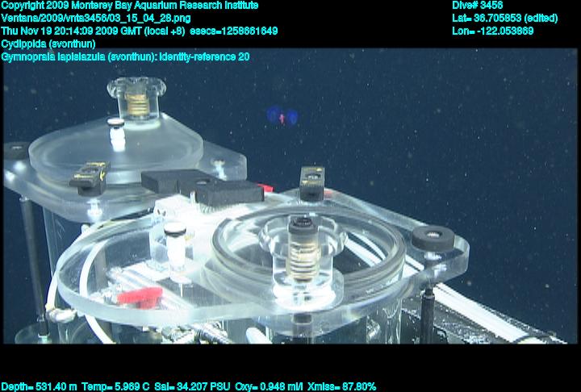Click the 'Xmiss= 87.80%' readout
This screenshot has height=392, width=581.
click(341, 387)
